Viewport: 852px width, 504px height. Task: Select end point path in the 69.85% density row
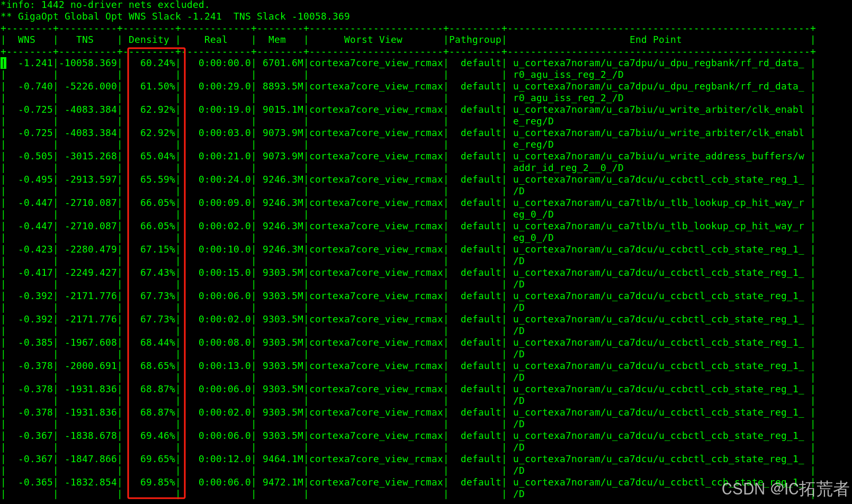click(659, 488)
